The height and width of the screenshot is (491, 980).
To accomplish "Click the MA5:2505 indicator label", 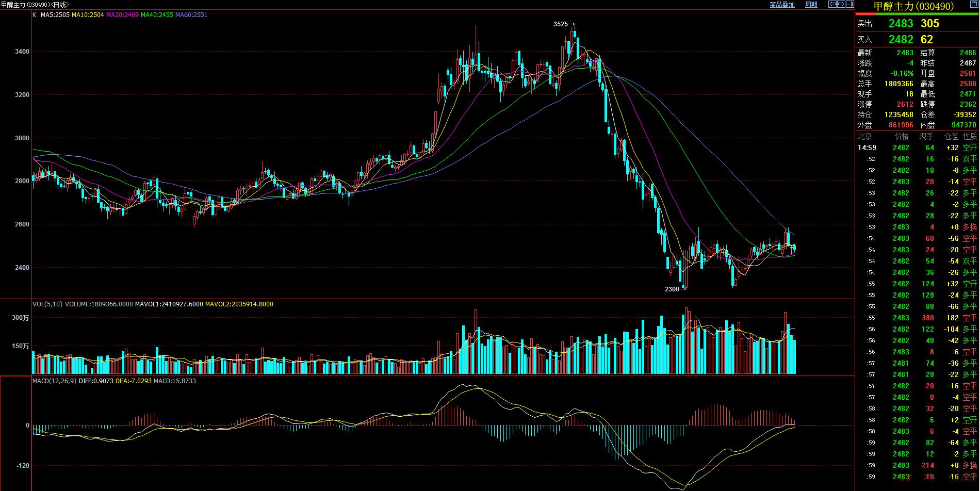I will pos(54,15).
